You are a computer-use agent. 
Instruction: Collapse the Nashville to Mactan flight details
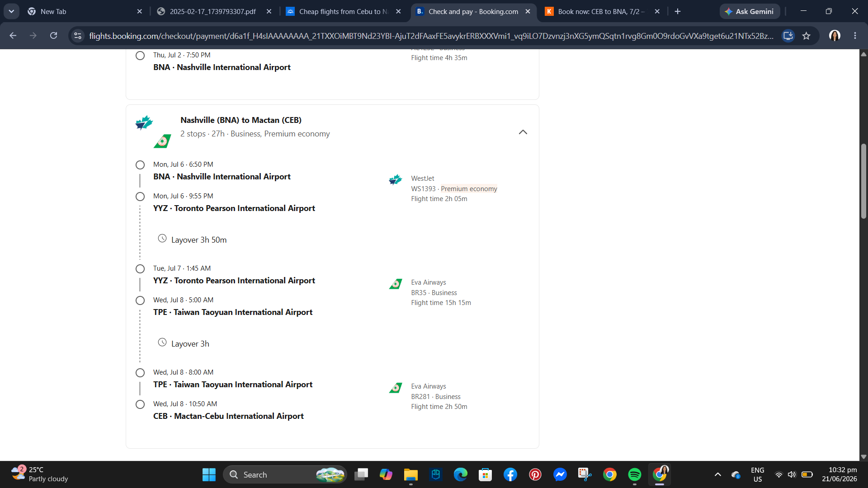523,132
